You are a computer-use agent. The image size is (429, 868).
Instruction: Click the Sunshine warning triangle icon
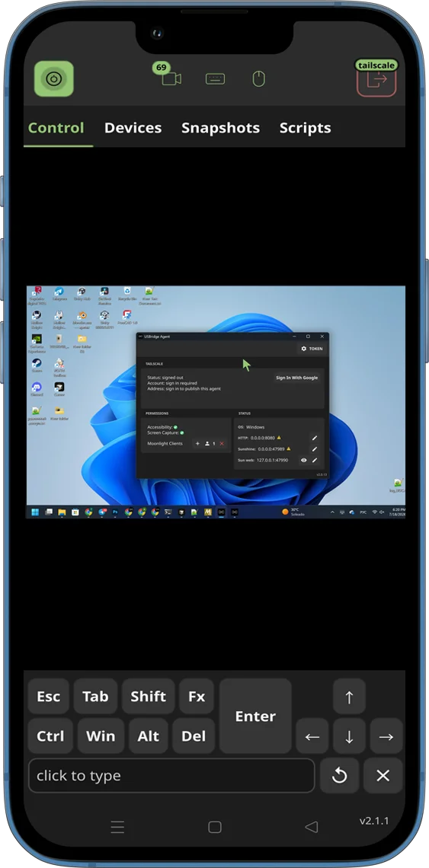coord(288,448)
